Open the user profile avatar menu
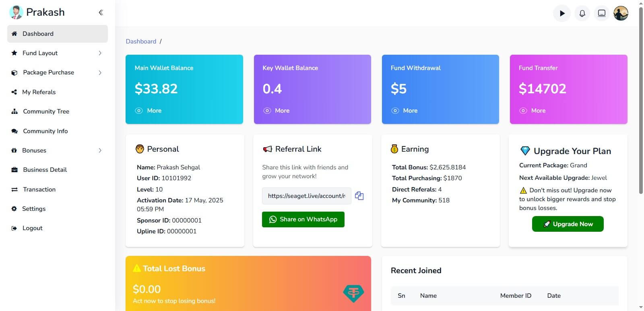644x311 pixels. tap(621, 13)
